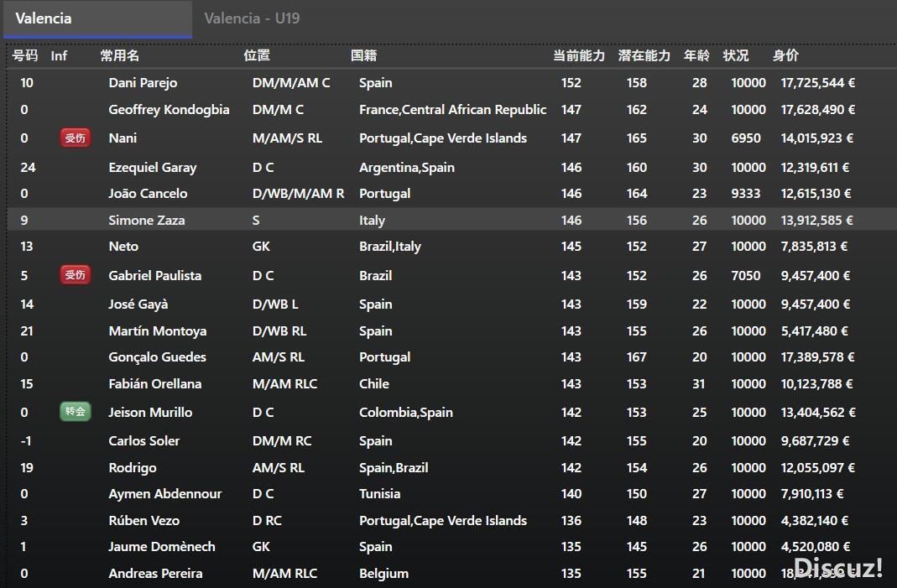Click Nani's condition value 6950
897x588 pixels.
746,138
